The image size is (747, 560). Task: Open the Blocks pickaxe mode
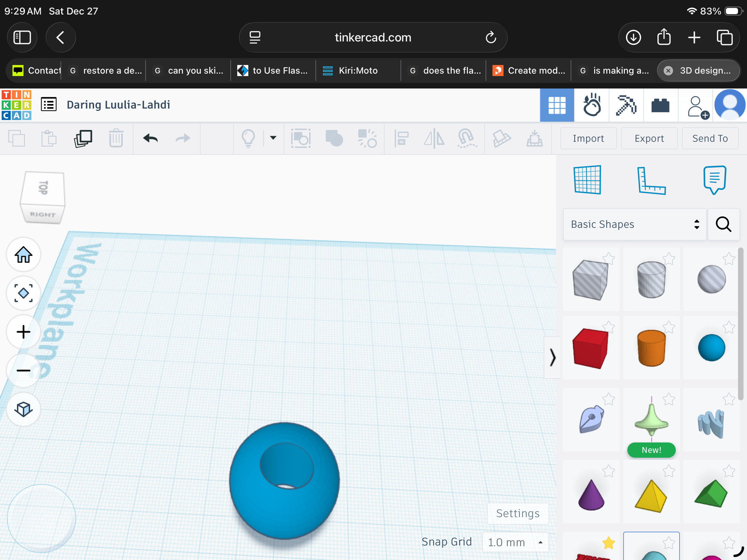coord(626,105)
